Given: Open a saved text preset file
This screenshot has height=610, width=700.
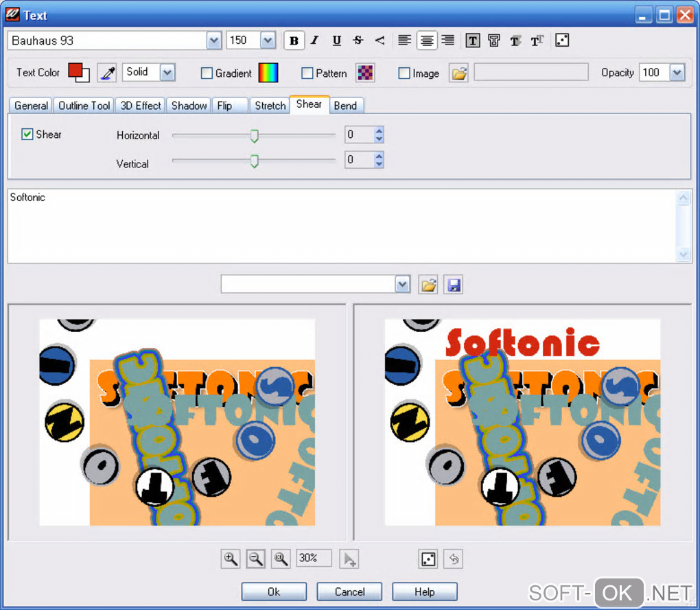Looking at the screenshot, I should [428, 285].
